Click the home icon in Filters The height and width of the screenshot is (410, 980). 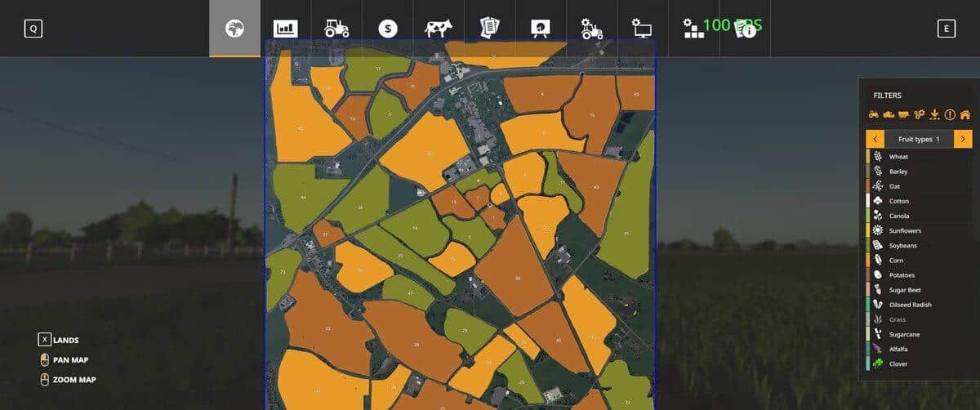click(964, 115)
